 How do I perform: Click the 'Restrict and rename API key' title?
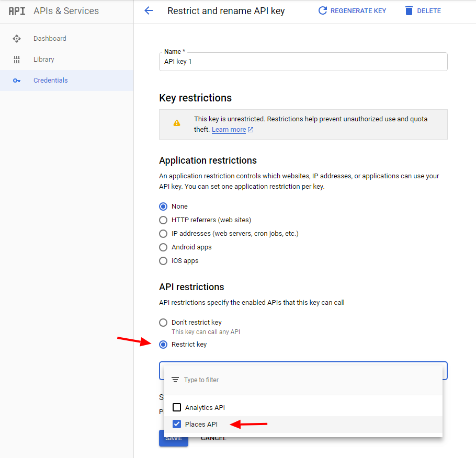click(x=226, y=11)
